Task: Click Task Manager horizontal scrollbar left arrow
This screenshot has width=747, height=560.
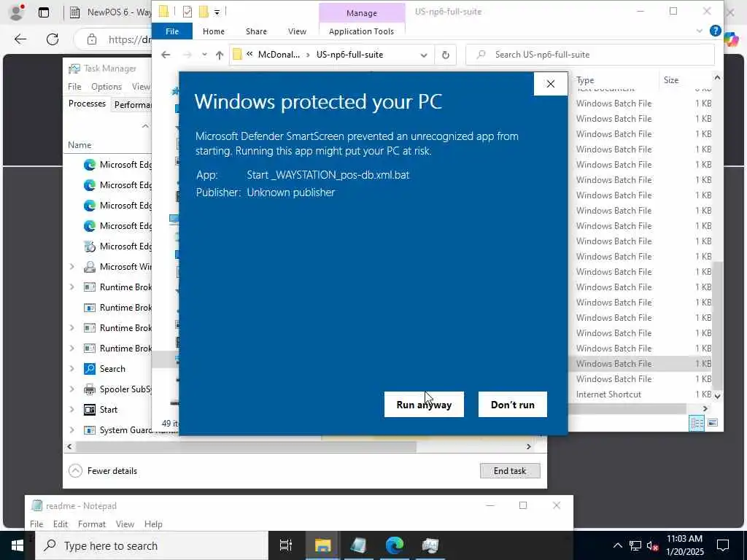Action: click(x=69, y=447)
